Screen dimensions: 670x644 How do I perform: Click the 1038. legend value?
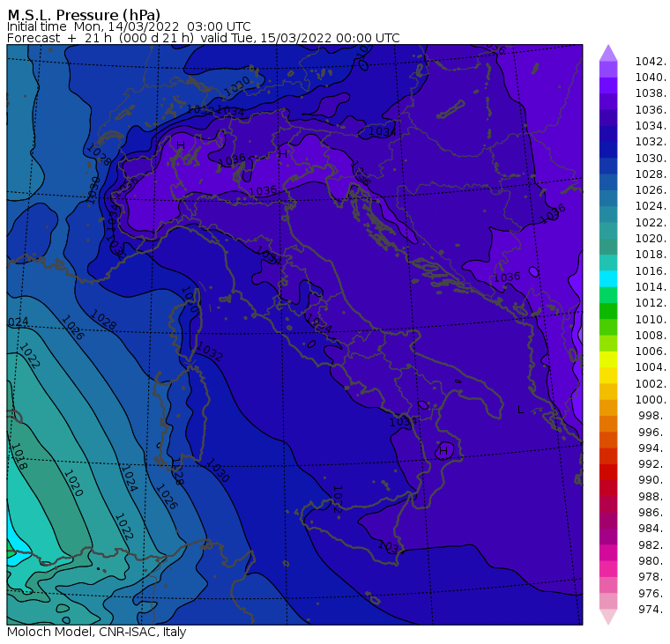click(651, 93)
